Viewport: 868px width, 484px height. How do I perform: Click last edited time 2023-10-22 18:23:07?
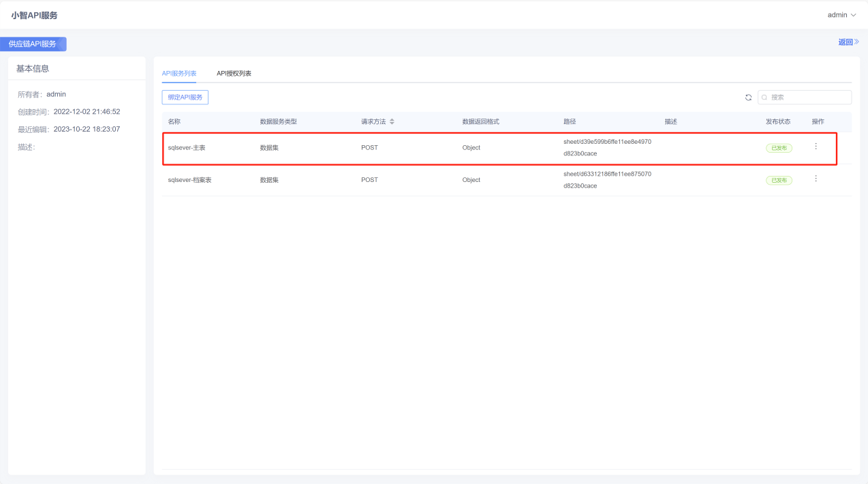click(87, 129)
